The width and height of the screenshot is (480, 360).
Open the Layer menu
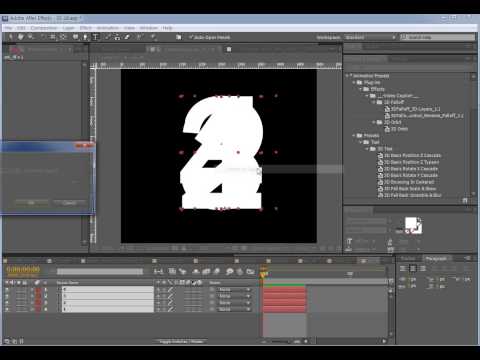[x=68, y=28]
